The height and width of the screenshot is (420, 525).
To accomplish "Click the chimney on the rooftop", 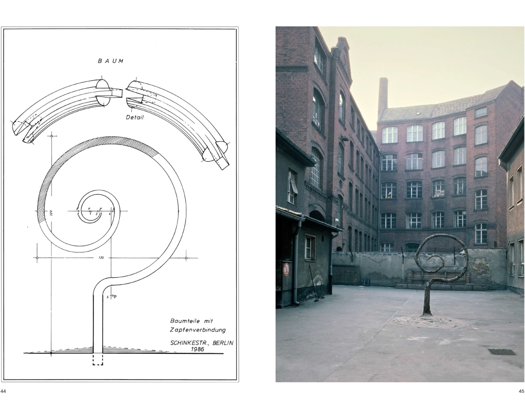I will (383, 96).
